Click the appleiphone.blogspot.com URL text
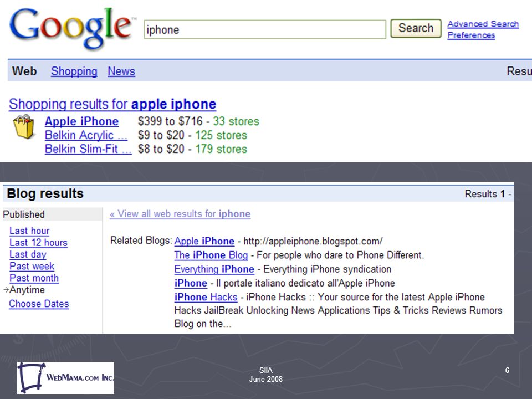The height and width of the screenshot is (399, 532). pos(313,241)
